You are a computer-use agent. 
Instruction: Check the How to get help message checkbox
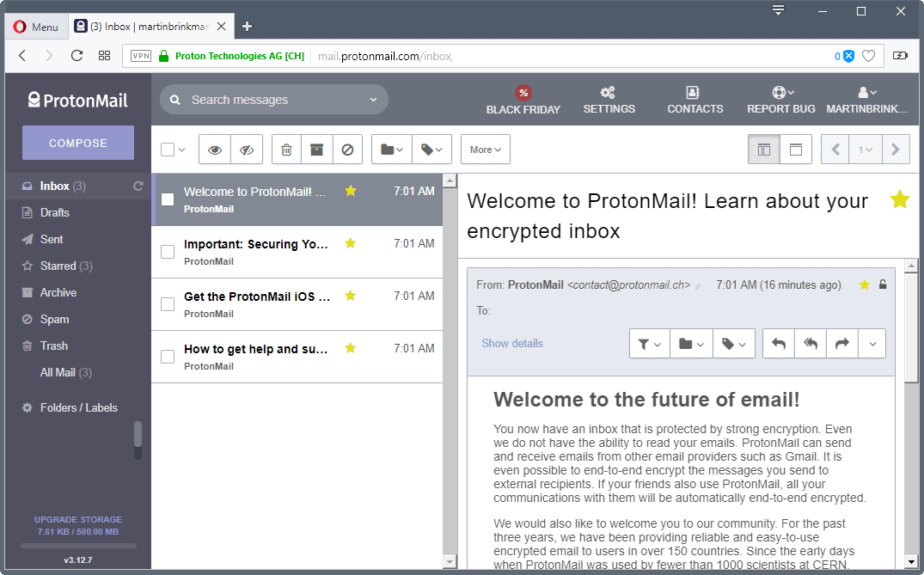point(168,357)
